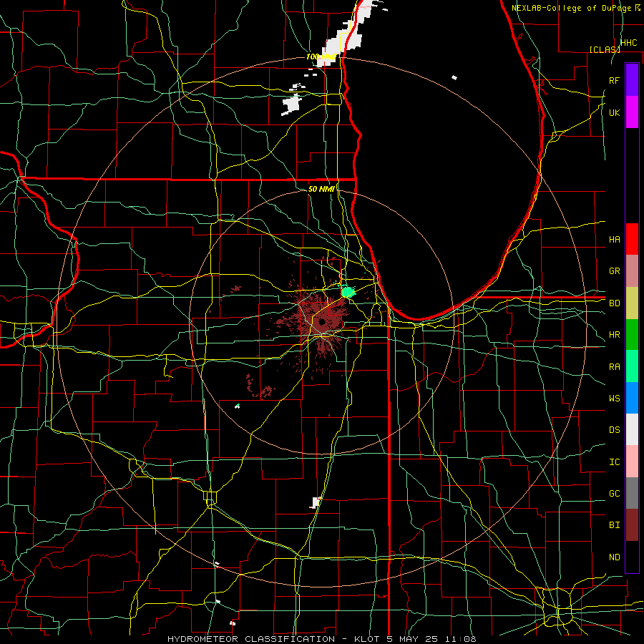644x644 pixels.
Task: Click the blue WS legend swatch
Action: click(x=632, y=398)
